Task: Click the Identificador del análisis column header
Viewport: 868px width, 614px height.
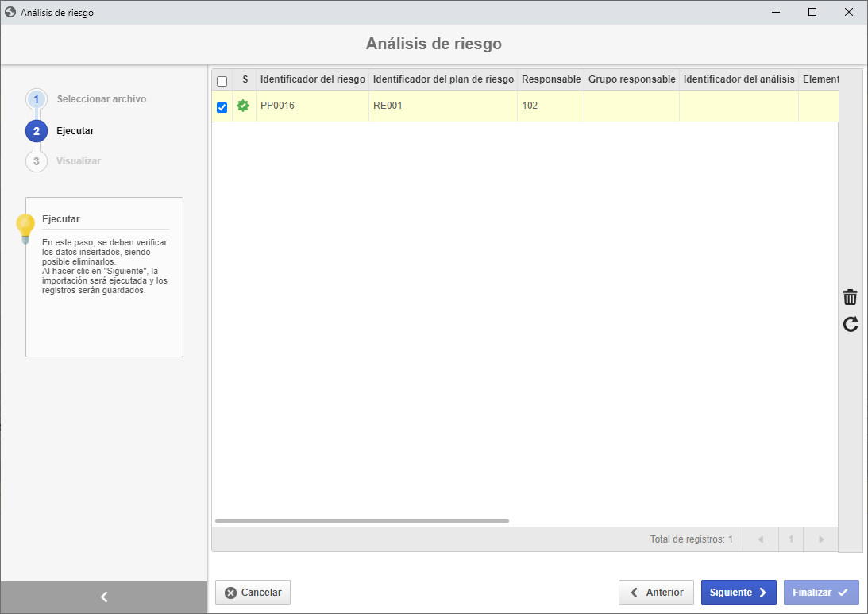Action: pyautogui.click(x=739, y=79)
